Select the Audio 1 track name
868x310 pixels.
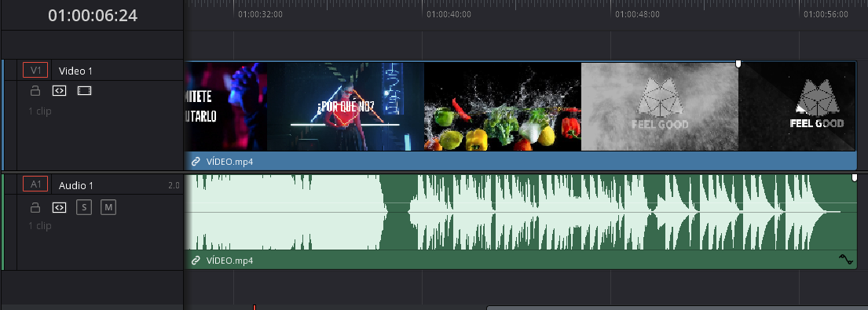(x=76, y=185)
